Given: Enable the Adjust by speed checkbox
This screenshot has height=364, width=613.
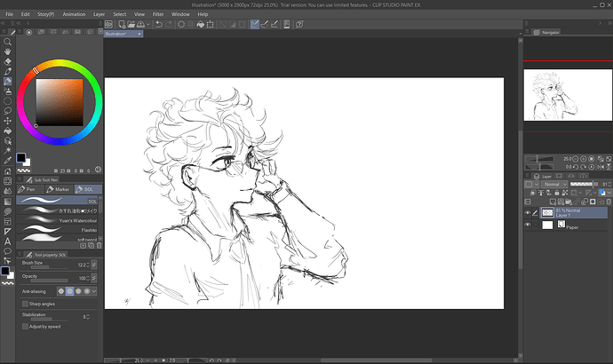Looking at the screenshot, I should (25, 327).
